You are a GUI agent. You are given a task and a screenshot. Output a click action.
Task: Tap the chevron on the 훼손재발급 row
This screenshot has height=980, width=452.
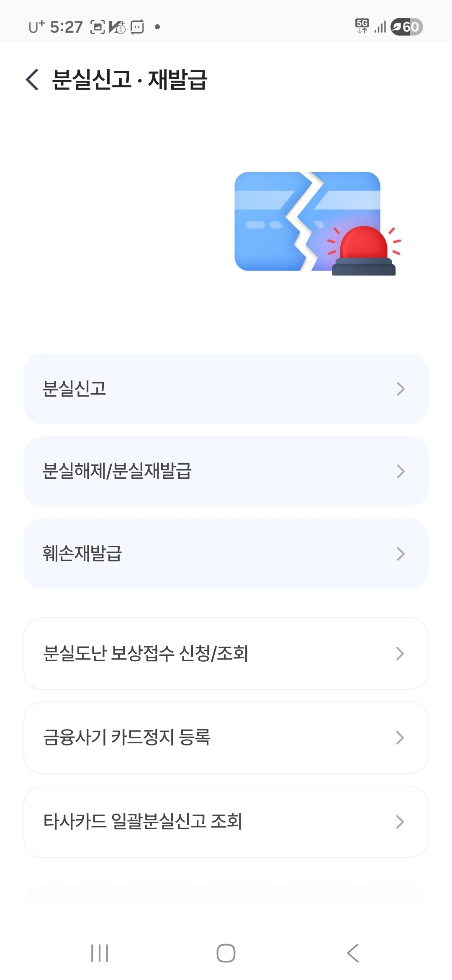click(x=401, y=554)
